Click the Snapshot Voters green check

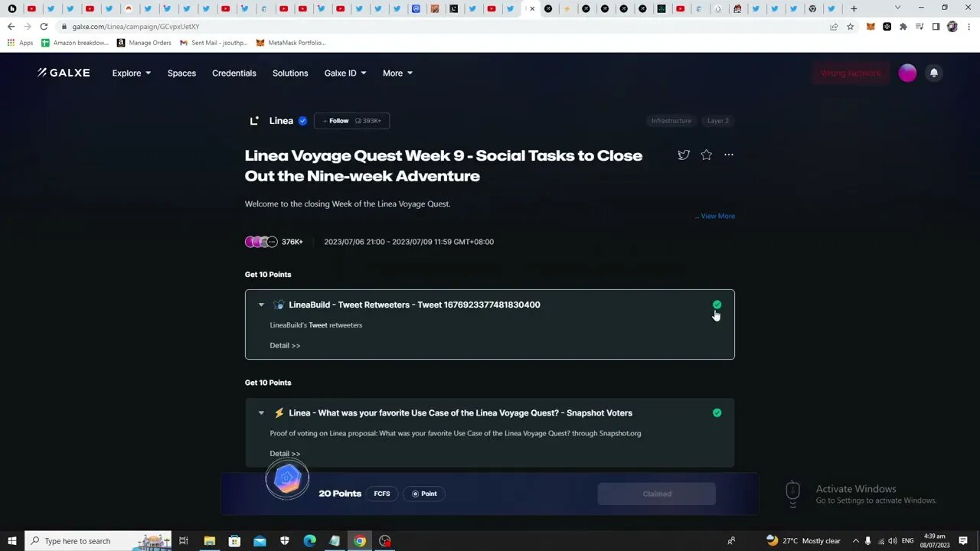tap(717, 412)
